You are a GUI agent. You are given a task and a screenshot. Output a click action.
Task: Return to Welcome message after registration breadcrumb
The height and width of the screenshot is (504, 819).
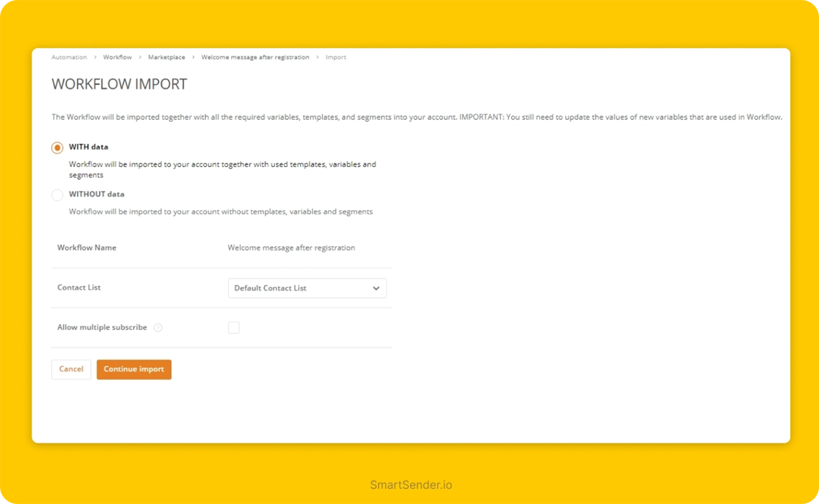tap(255, 57)
